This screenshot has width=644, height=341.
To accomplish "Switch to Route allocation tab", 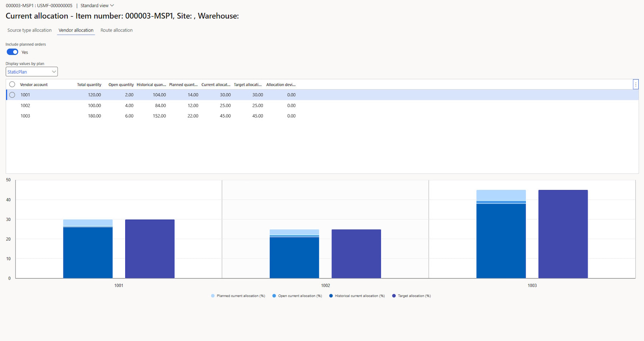I will 117,30.
